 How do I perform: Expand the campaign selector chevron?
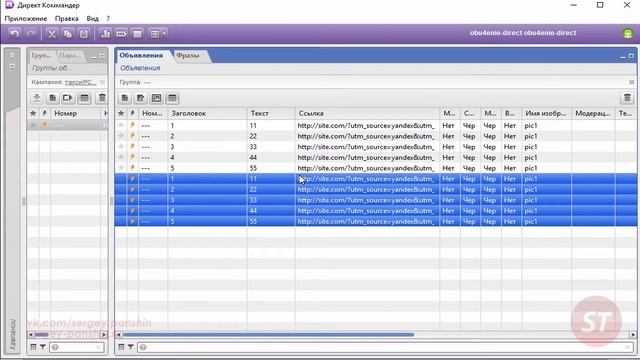[x=102, y=82]
